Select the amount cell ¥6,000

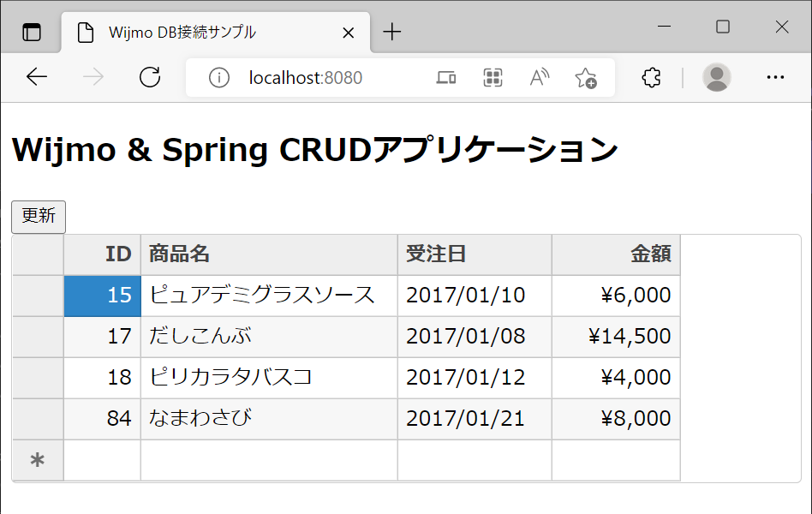click(616, 296)
